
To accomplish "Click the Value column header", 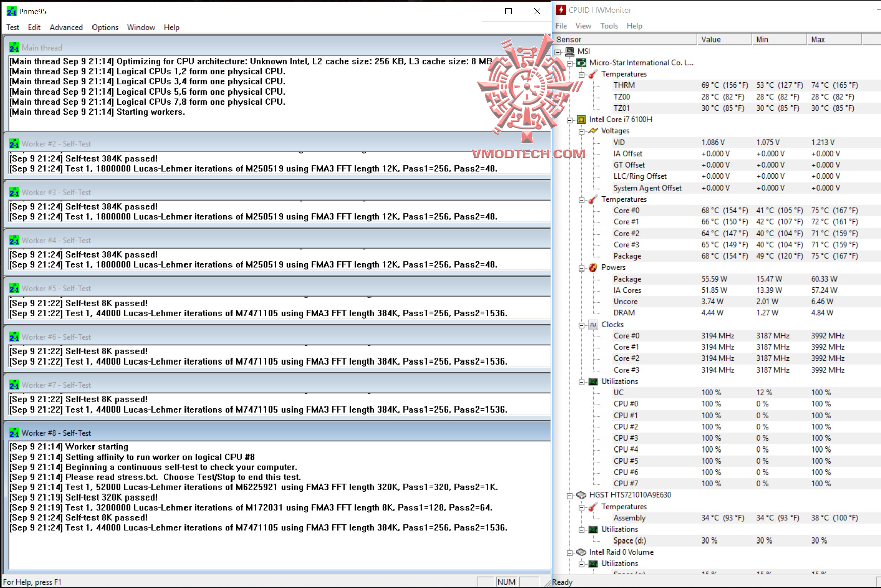I will coord(724,39).
